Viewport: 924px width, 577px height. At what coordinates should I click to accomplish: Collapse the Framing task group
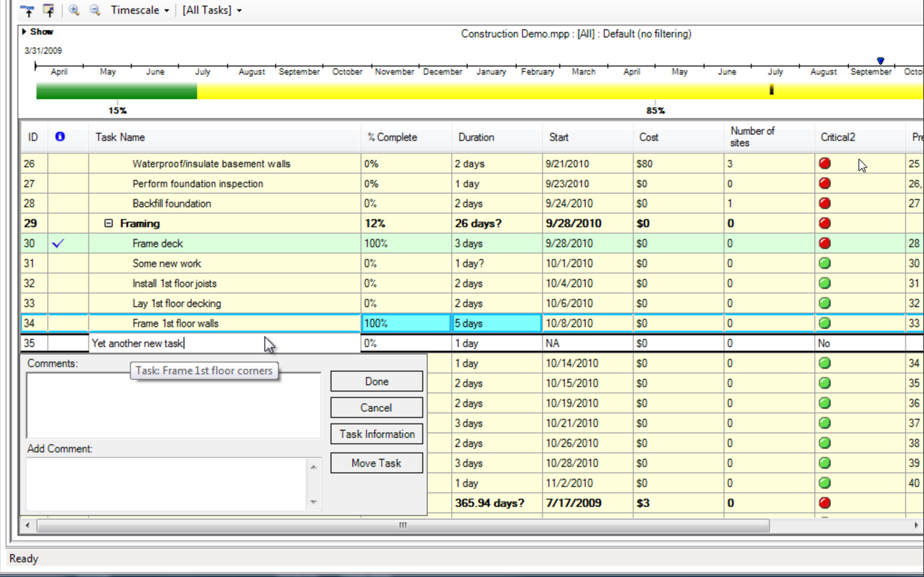[108, 223]
